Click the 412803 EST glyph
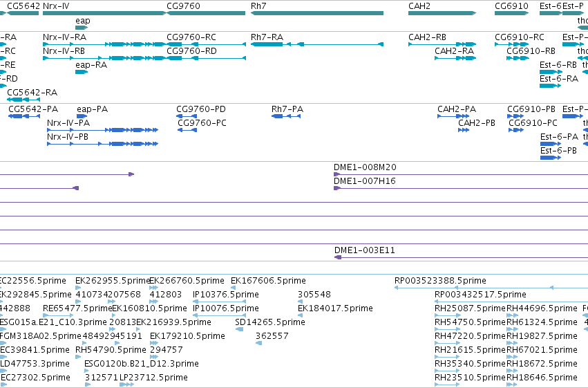This screenshot has width=588, height=388. [x=154, y=302]
